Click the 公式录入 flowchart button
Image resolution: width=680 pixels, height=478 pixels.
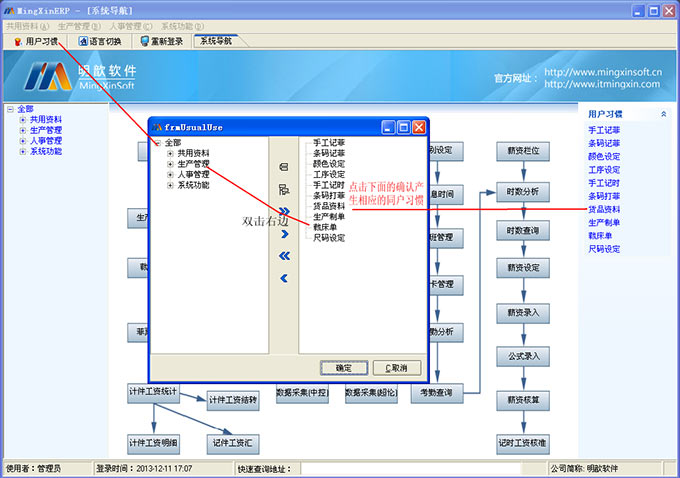tap(523, 356)
